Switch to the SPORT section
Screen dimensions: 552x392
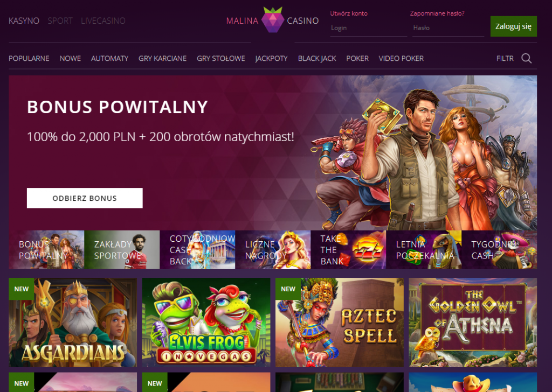(60, 21)
